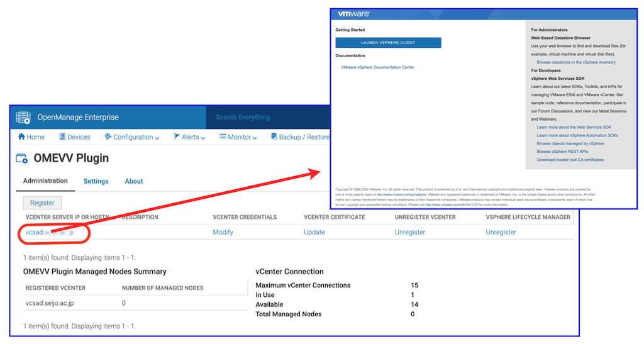Click the vmware logo in VMware window

[x=353, y=14]
